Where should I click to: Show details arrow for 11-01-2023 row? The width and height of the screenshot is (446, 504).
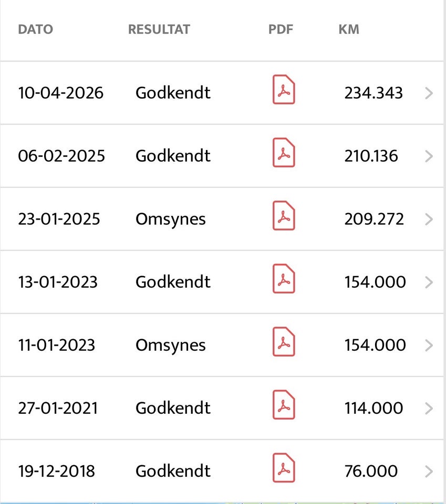[429, 345]
